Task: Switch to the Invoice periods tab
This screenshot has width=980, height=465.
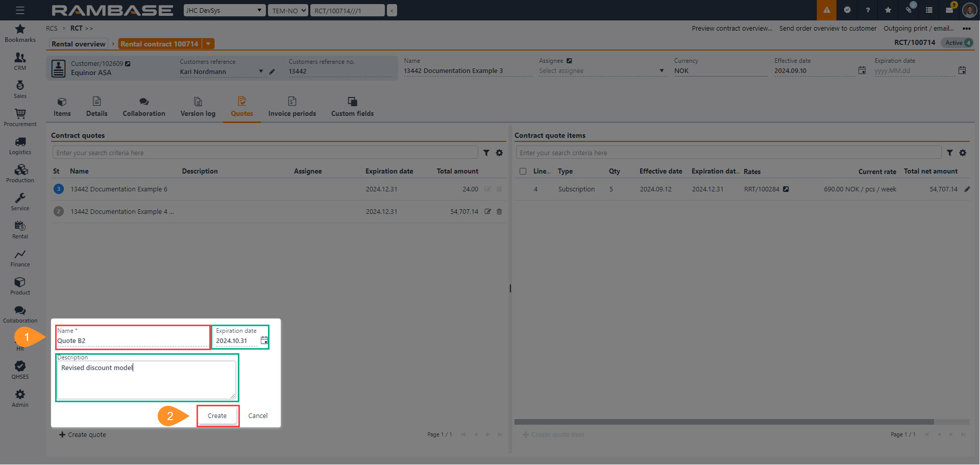Action: 292,107
